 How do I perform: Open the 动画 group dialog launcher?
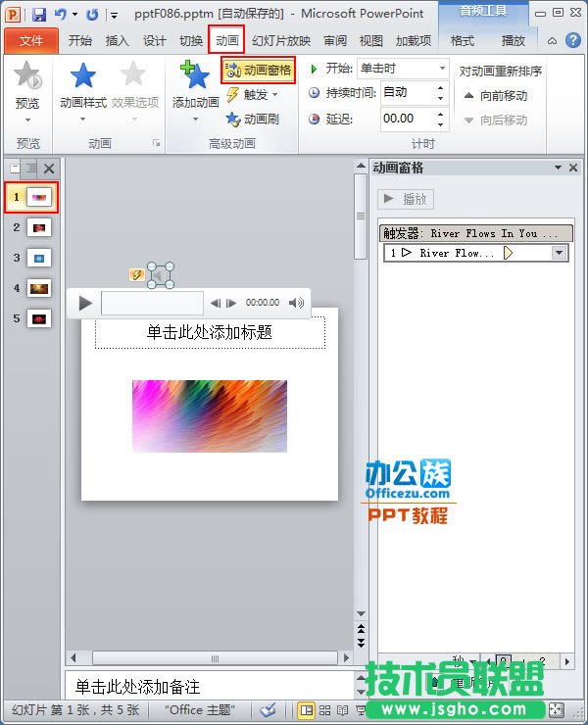[157, 143]
